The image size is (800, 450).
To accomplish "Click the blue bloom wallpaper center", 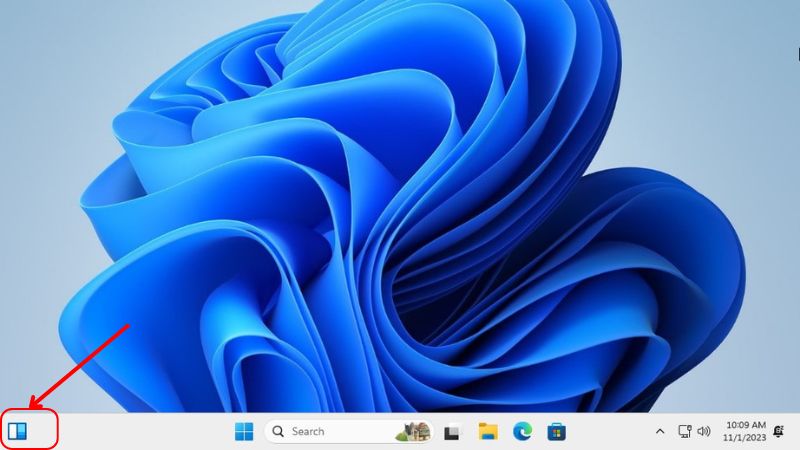I will pos(400,200).
